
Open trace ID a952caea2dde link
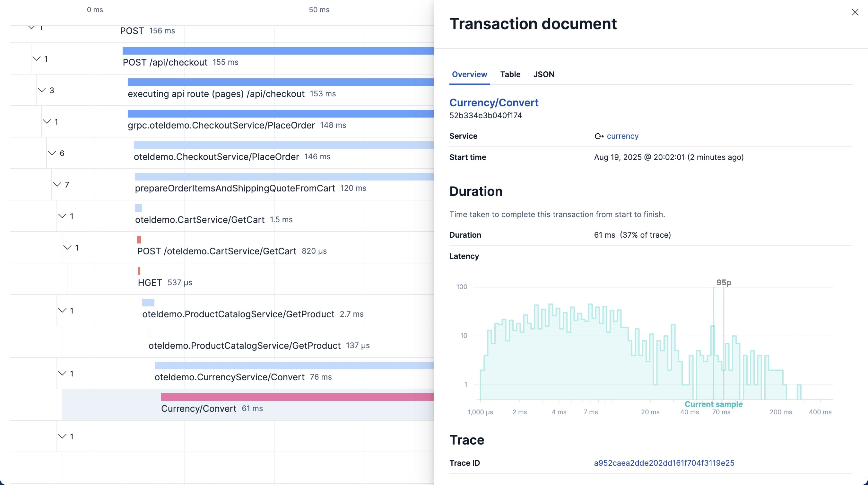coord(664,463)
